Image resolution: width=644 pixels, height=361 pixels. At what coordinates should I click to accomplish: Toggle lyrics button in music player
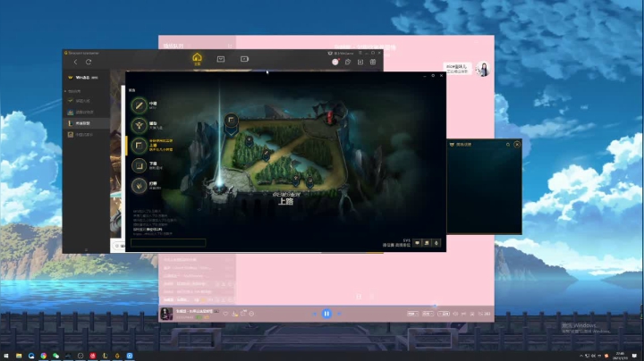click(x=444, y=314)
